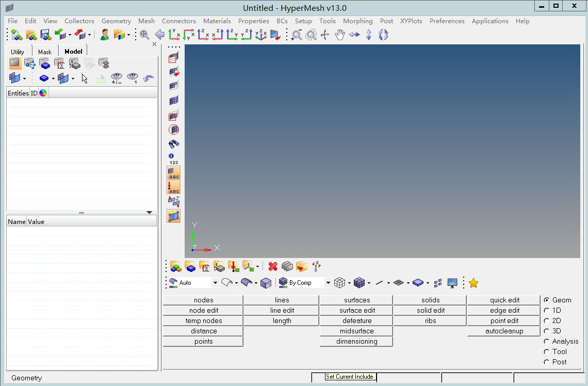The height and width of the screenshot is (386, 588).
Task: Expand the wireframe cube dropdown arrow
Action: click(x=349, y=283)
